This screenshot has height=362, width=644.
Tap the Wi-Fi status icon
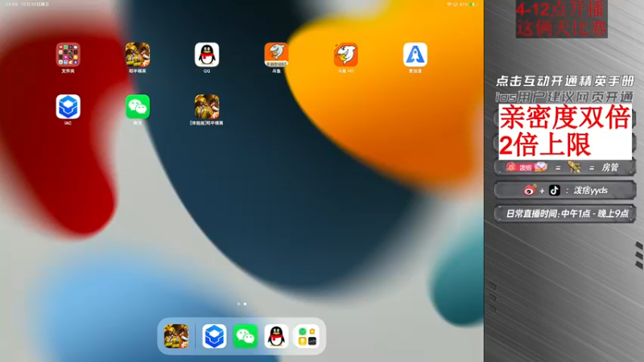449,4
